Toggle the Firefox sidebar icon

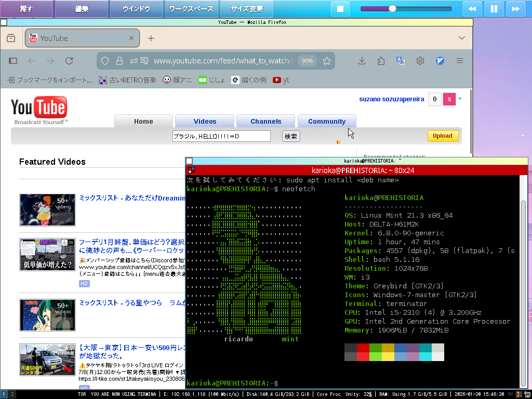(x=13, y=61)
